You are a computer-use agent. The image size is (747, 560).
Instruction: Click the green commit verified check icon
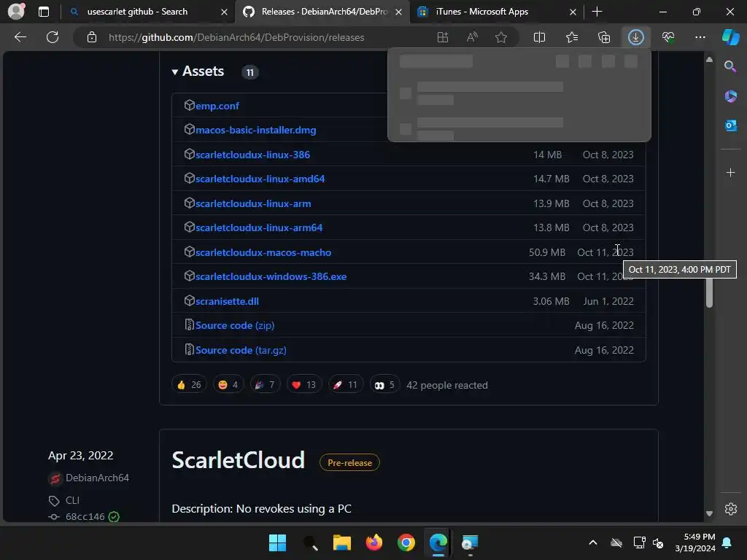tap(114, 517)
